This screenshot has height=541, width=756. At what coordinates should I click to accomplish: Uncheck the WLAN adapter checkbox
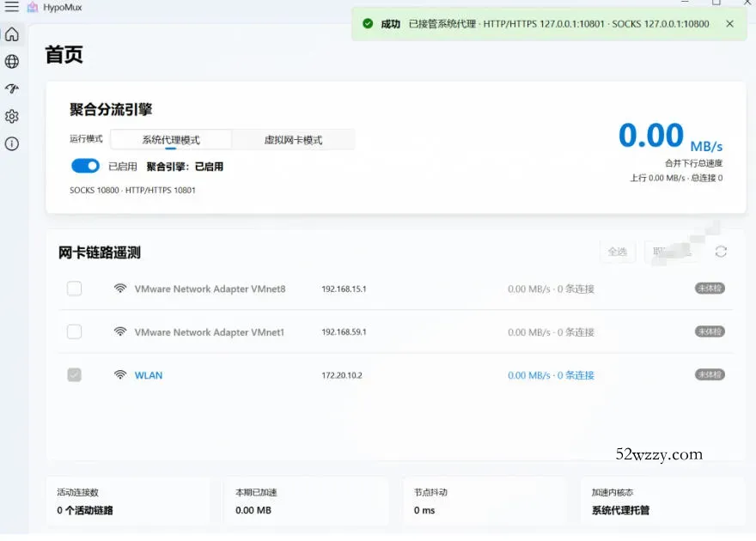point(74,374)
